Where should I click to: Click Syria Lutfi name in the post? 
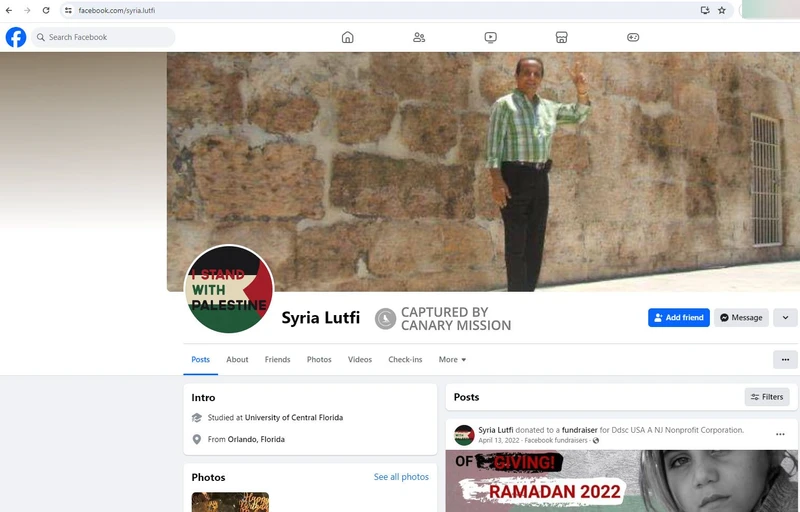tap(495, 430)
